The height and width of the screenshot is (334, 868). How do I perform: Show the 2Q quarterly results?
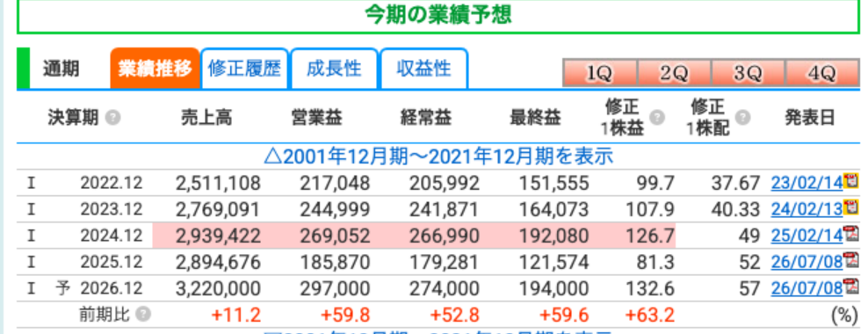[674, 74]
